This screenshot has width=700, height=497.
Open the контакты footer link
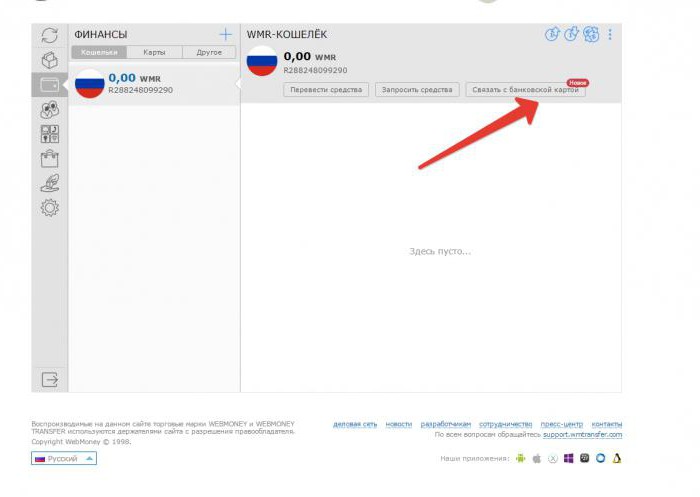click(x=607, y=424)
